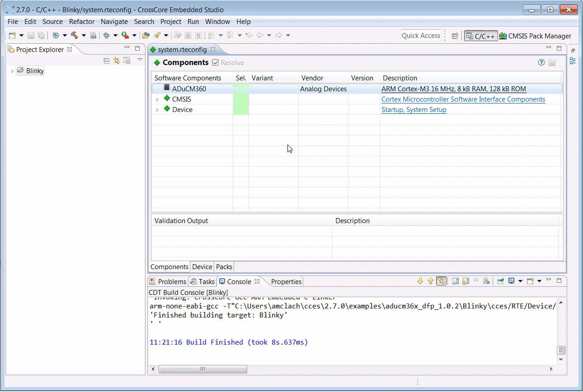This screenshot has width=583, height=392.
Task: Click the console horizontal scrollbar thumb
Action: coord(203,369)
